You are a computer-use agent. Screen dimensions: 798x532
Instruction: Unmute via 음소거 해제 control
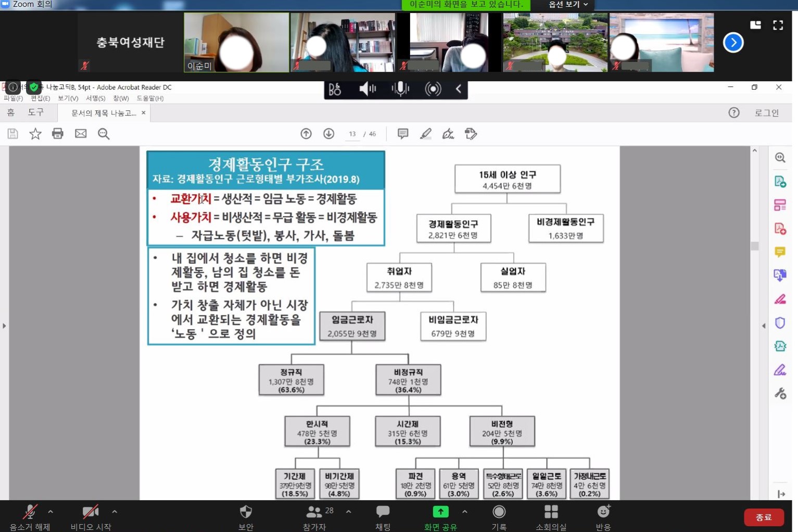pyautogui.click(x=30, y=516)
